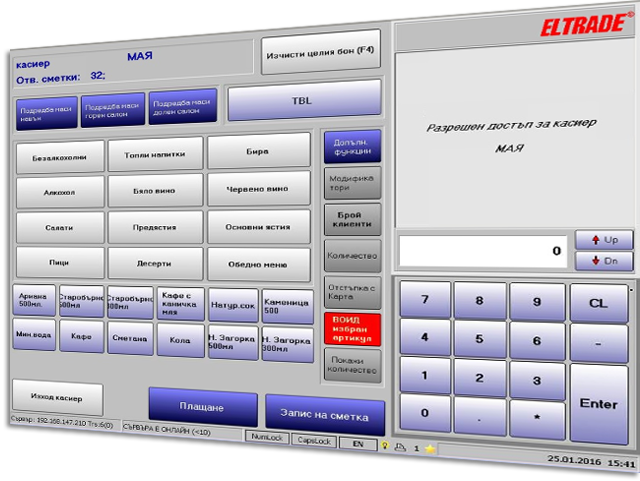Click the Количество button
Viewport: 640px width, 481px height.
tap(352, 256)
